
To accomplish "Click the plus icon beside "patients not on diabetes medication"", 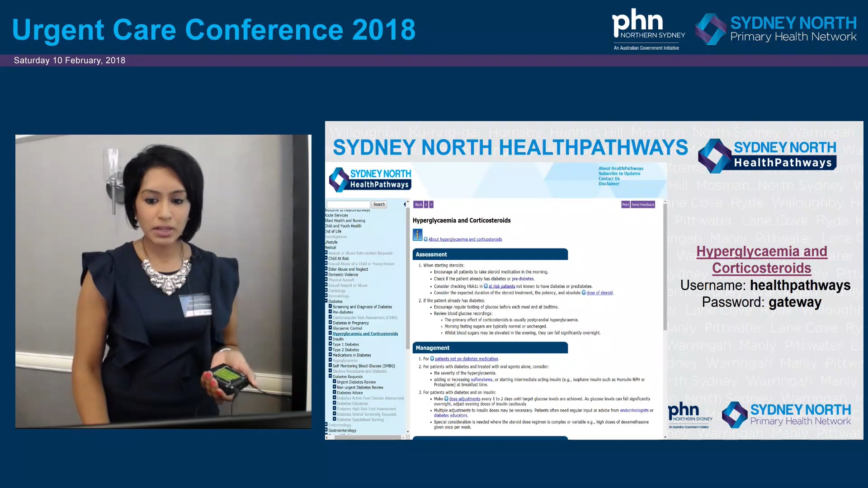I will (432, 358).
